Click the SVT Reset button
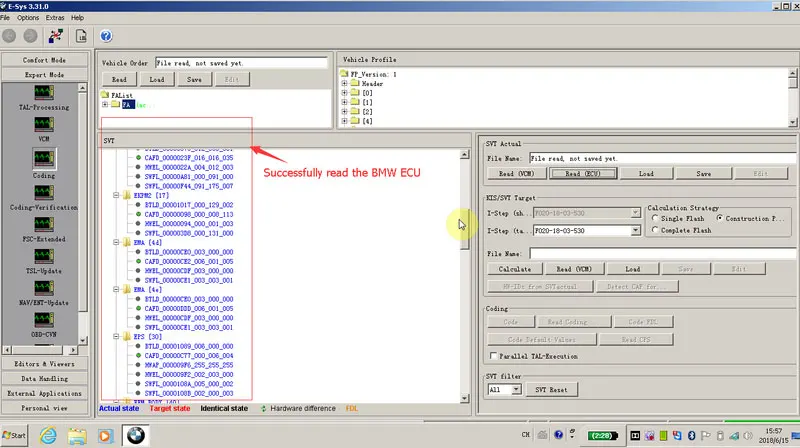800x448 pixels. point(551,389)
